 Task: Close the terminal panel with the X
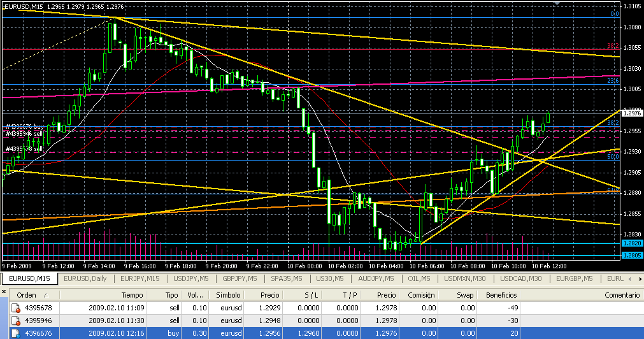tap(4, 292)
